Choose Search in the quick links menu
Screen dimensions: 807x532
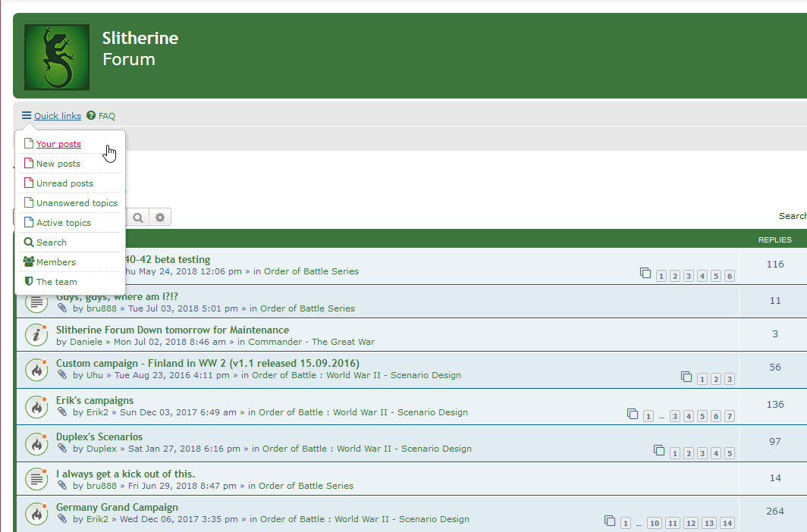point(51,243)
